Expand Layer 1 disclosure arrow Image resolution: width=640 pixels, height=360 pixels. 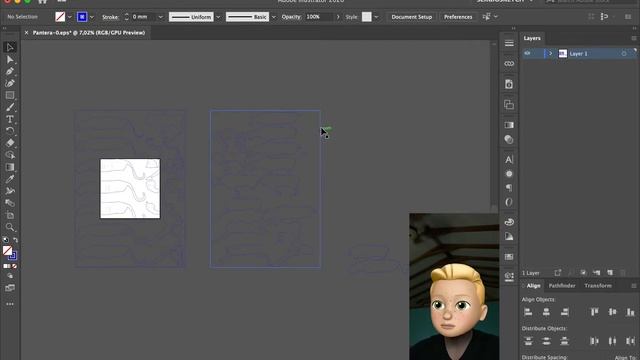pos(550,53)
